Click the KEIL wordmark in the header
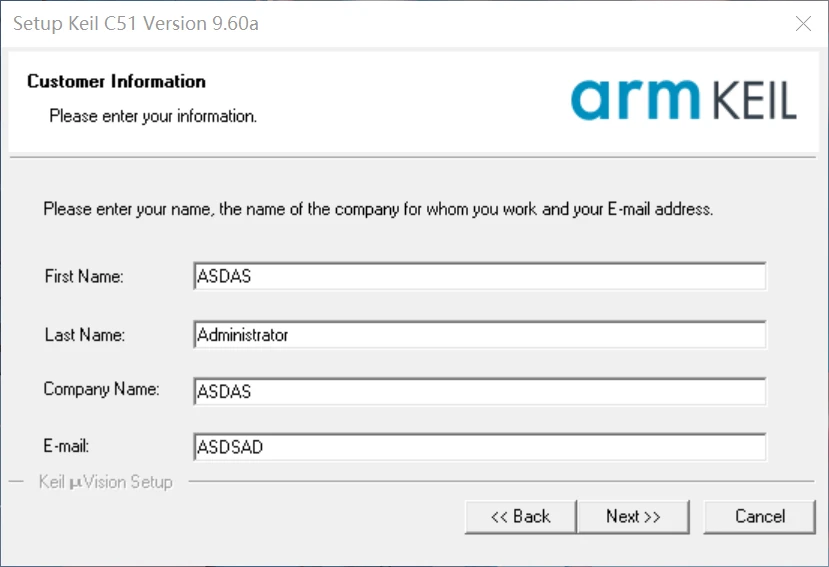829x567 pixels. 756,102
